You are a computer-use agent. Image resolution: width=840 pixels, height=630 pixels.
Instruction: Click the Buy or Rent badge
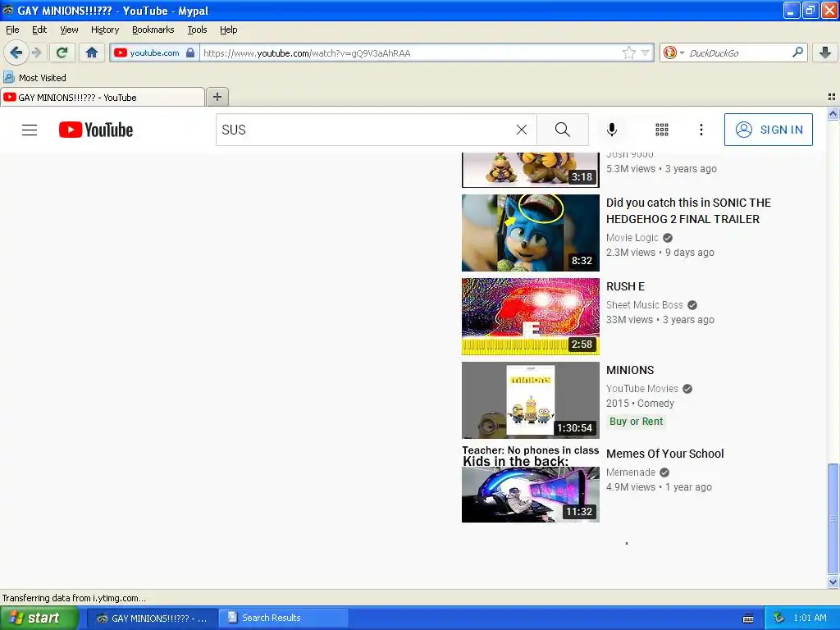tap(636, 421)
